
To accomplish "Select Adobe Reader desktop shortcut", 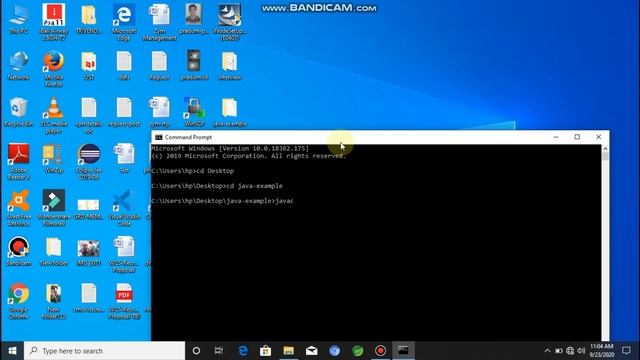I will (18, 162).
